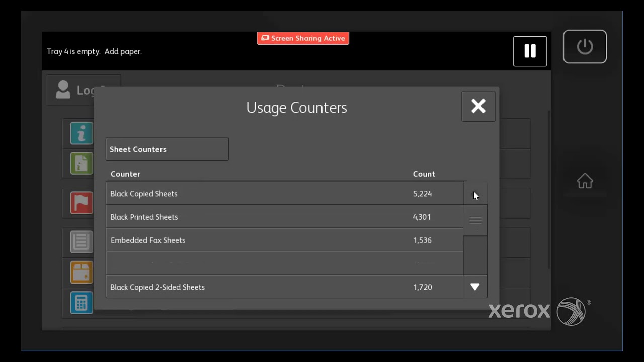Tap the user Log In button
The height and width of the screenshot is (362, 644).
[83, 90]
